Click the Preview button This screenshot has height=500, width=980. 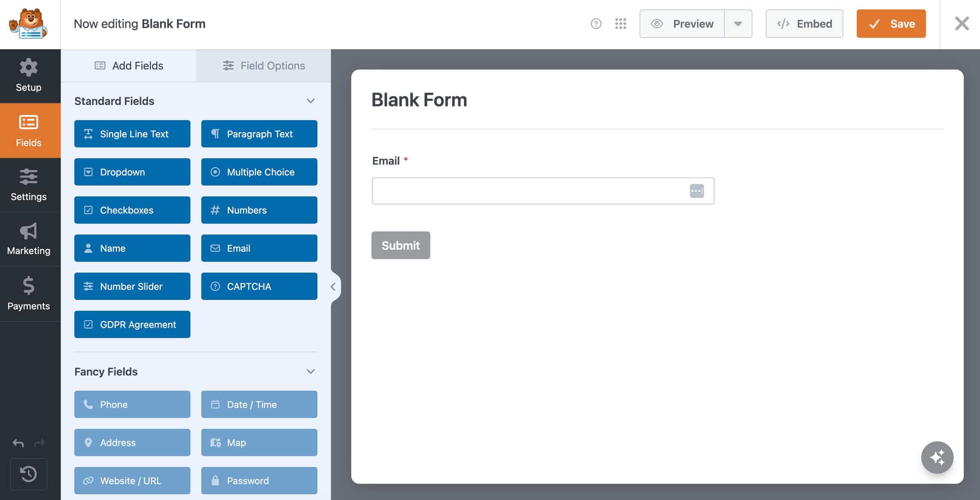[x=682, y=24]
